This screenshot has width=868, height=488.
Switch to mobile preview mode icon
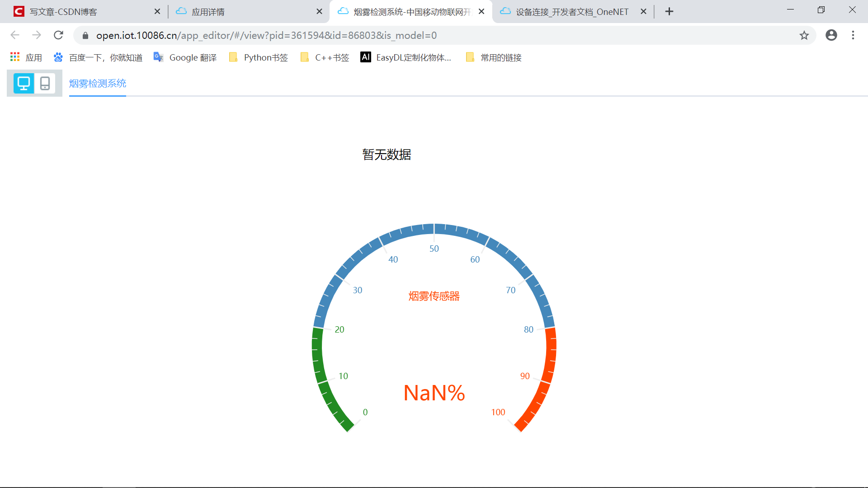pyautogui.click(x=45, y=83)
